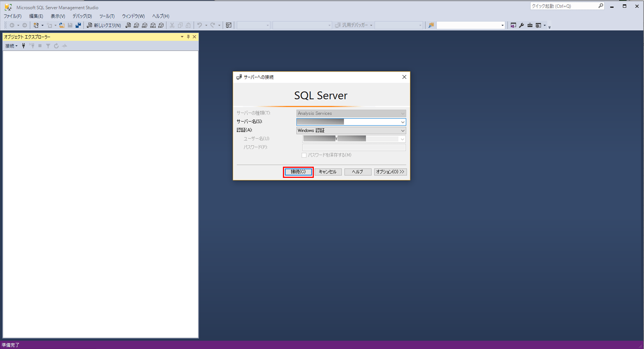Click the Object Explorer stop square icon
This screenshot has height=349, width=644.
pyautogui.click(x=40, y=46)
